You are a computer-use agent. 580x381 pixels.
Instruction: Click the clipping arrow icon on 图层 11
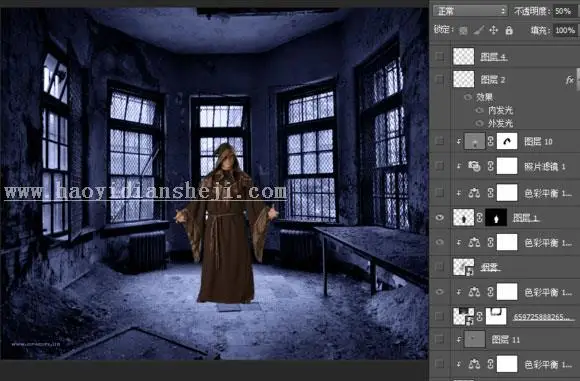click(459, 340)
